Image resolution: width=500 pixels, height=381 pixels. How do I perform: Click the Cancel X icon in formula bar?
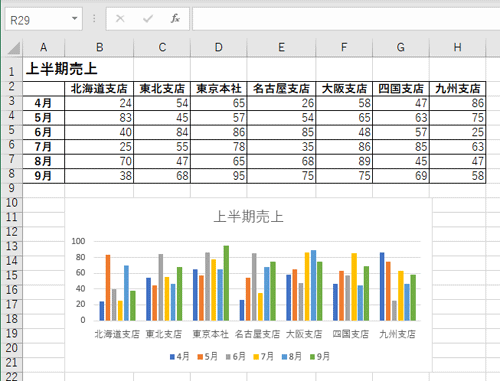(x=120, y=19)
